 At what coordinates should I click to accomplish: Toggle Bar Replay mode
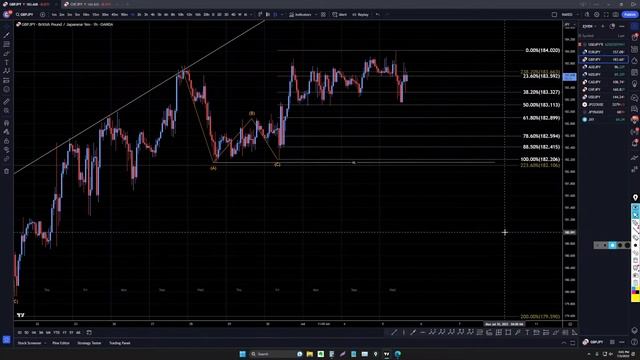point(360,15)
